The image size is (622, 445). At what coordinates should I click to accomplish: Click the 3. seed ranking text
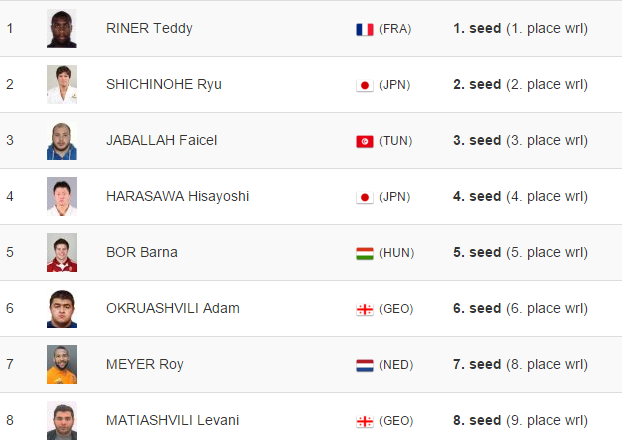477,140
